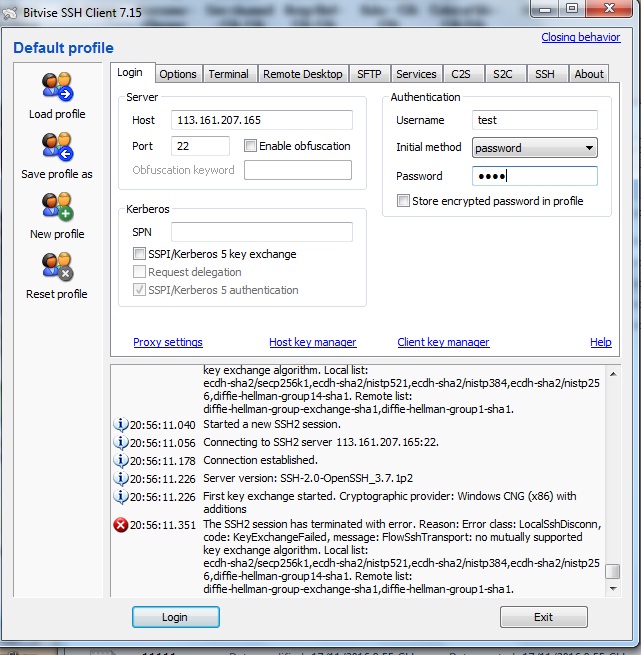Screen dimensions: 641x655
Task: Click the Help link
Action: coord(600,342)
